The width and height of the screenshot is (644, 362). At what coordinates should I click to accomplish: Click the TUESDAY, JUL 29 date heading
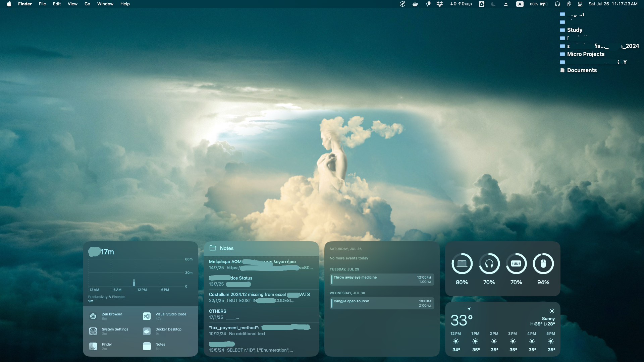tap(344, 269)
